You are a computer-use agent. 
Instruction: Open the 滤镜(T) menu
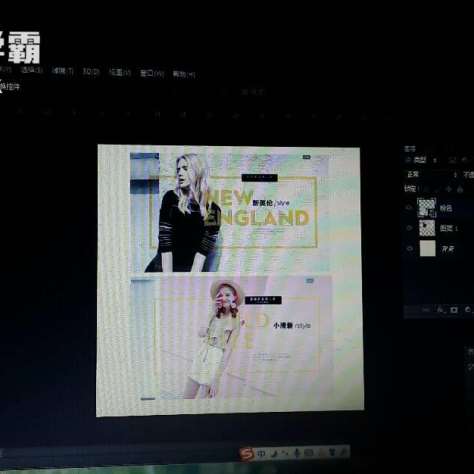[62, 71]
